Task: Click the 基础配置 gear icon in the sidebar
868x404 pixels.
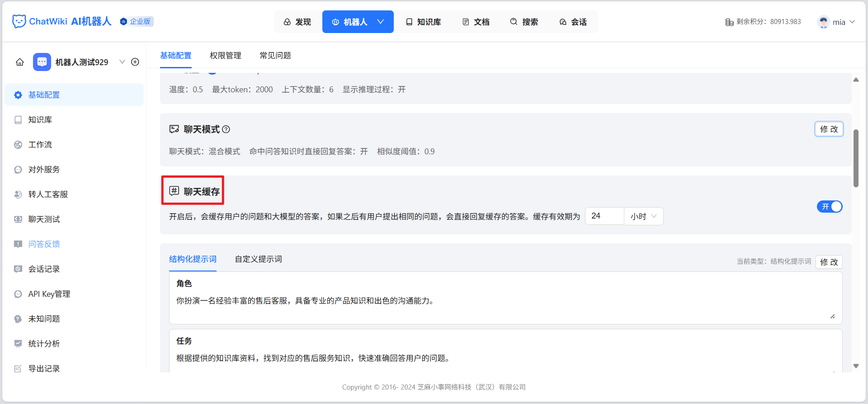Action: pos(18,95)
